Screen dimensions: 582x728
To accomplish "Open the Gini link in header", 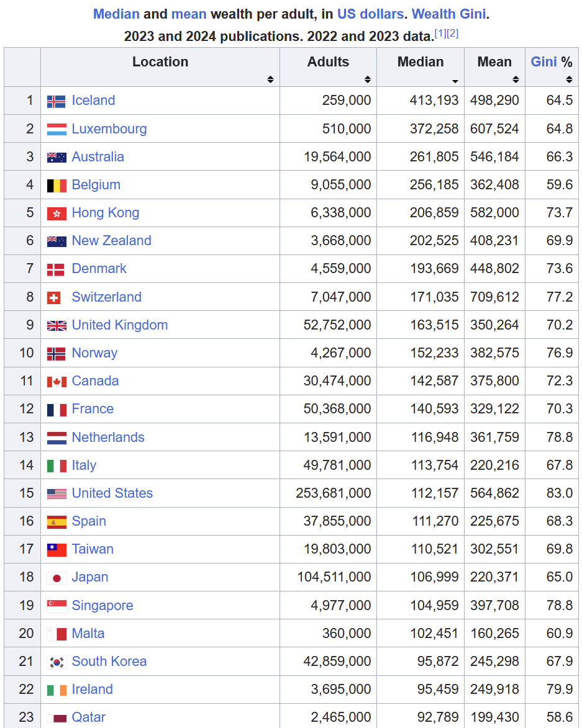I will [543, 61].
